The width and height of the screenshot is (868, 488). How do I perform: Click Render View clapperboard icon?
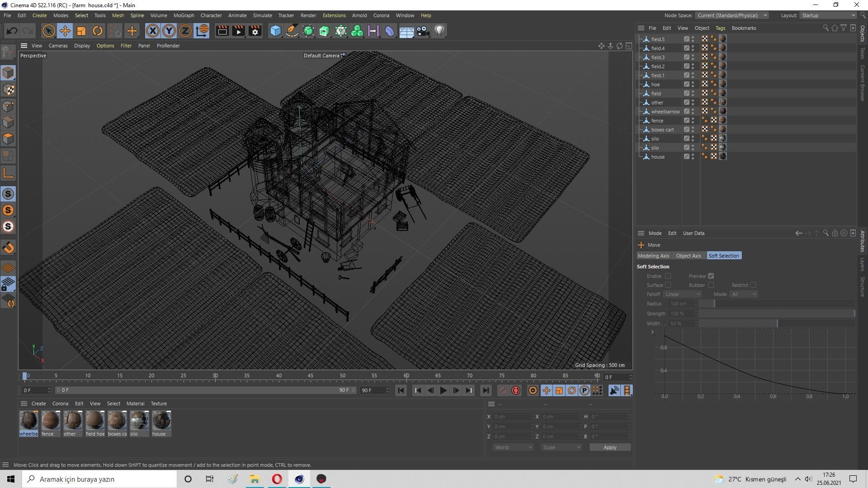(x=222, y=31)
